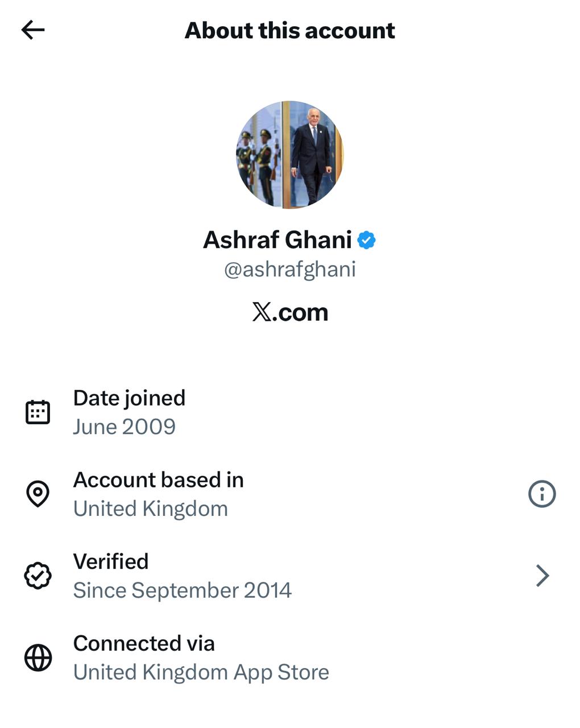Open the "Verified" row label
The image size is (580, 728).
pos(111,561)
